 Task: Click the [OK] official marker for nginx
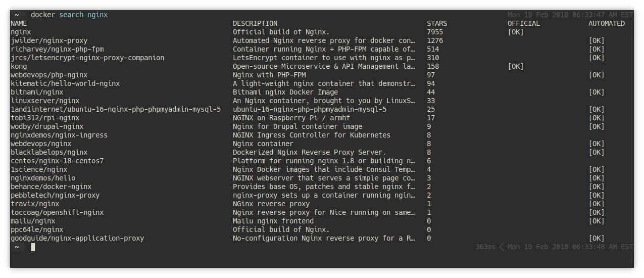(516, 32)
